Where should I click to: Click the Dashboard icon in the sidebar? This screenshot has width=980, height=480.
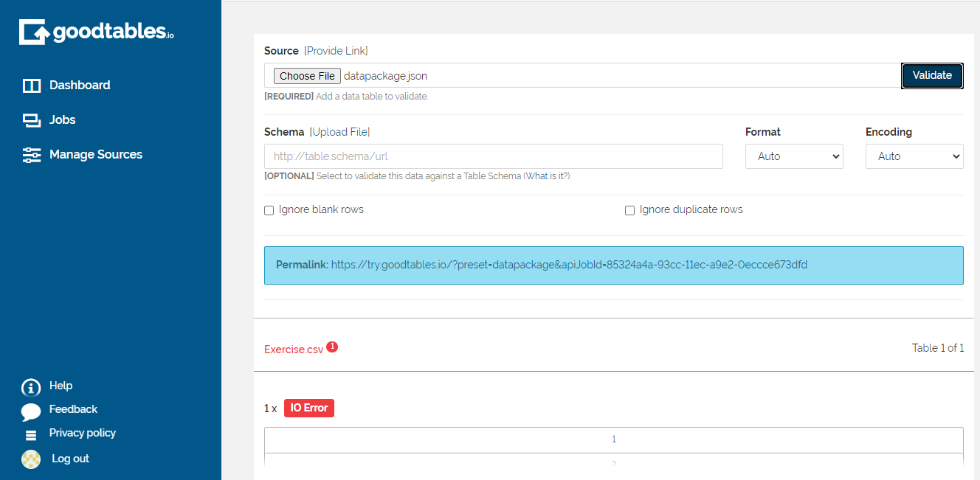(x=32, y=86)
